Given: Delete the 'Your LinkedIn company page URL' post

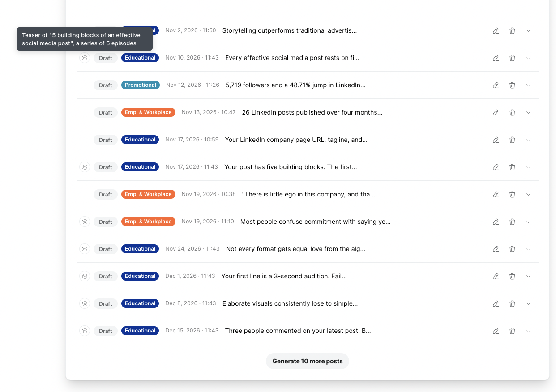Looking at the screenshot, I should pyautogui.click(x=512, y=140).
